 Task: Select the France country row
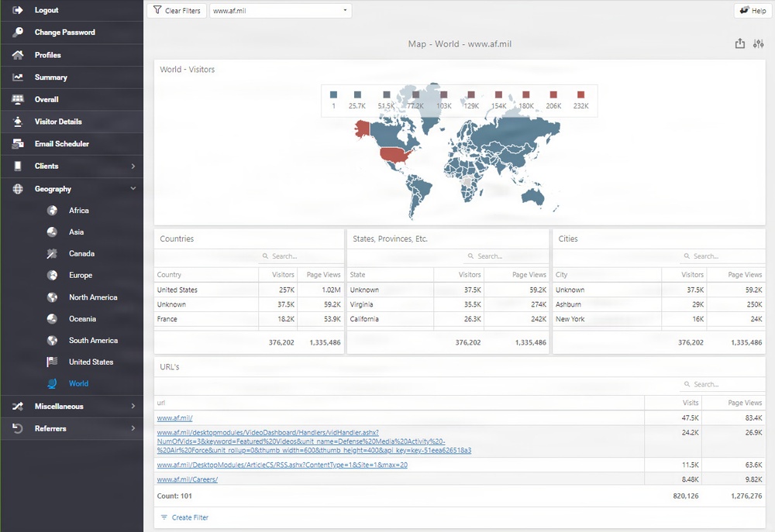(x=249, y=319)
